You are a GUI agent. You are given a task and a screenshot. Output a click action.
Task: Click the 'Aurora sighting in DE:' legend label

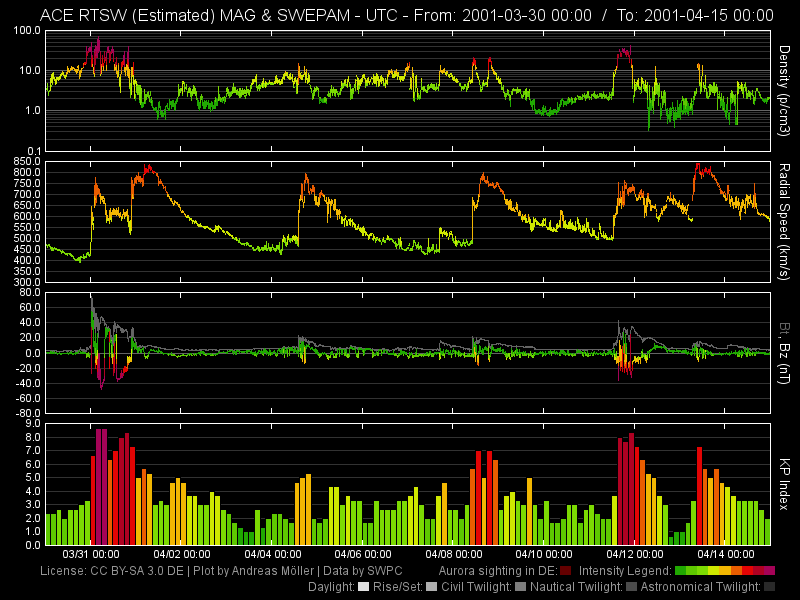(x=498, y=570)
